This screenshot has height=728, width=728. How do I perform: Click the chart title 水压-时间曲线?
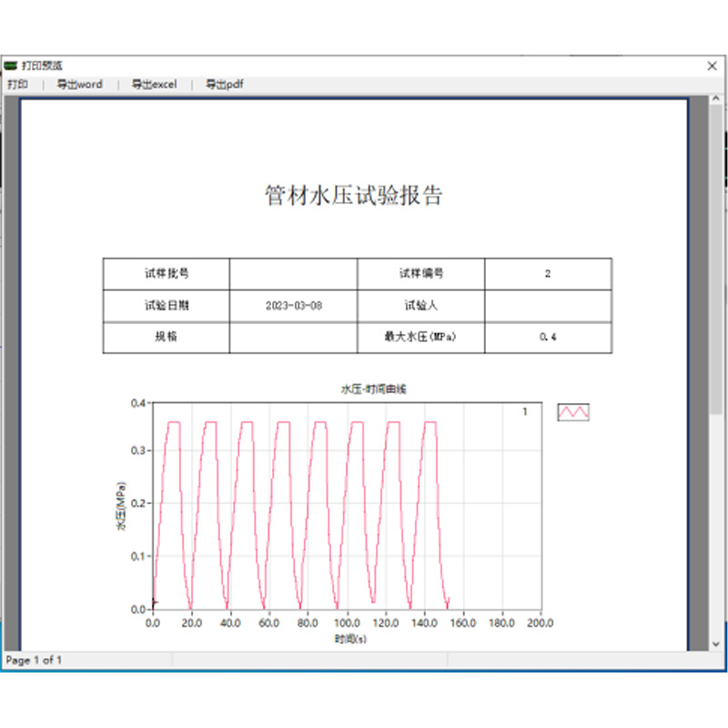(373, 389)
